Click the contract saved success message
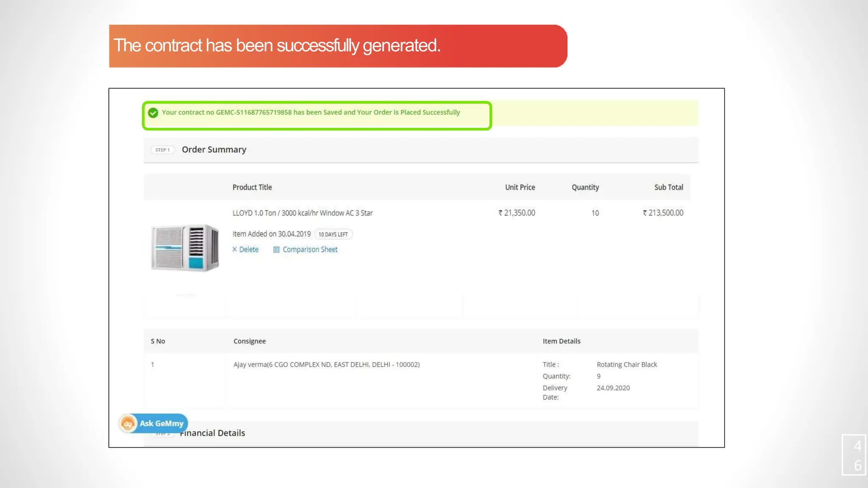The height and width of the screenshot is (488, 868). pos(311,113)
